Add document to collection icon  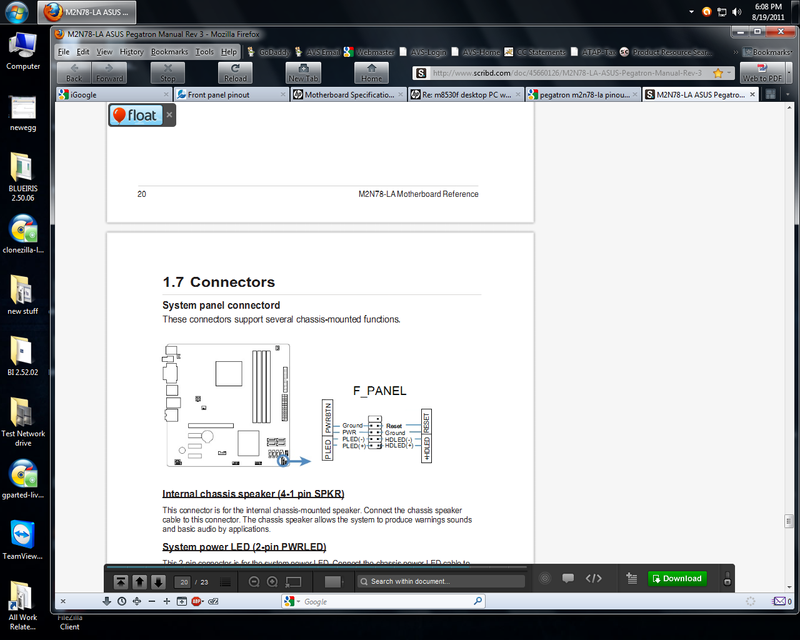click(x=632, y=578)
